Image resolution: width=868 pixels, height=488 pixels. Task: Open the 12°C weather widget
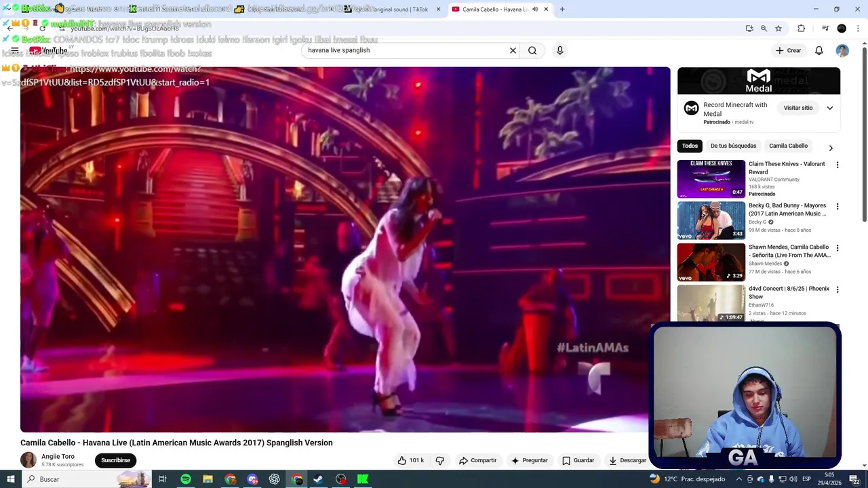pos(686,479)
